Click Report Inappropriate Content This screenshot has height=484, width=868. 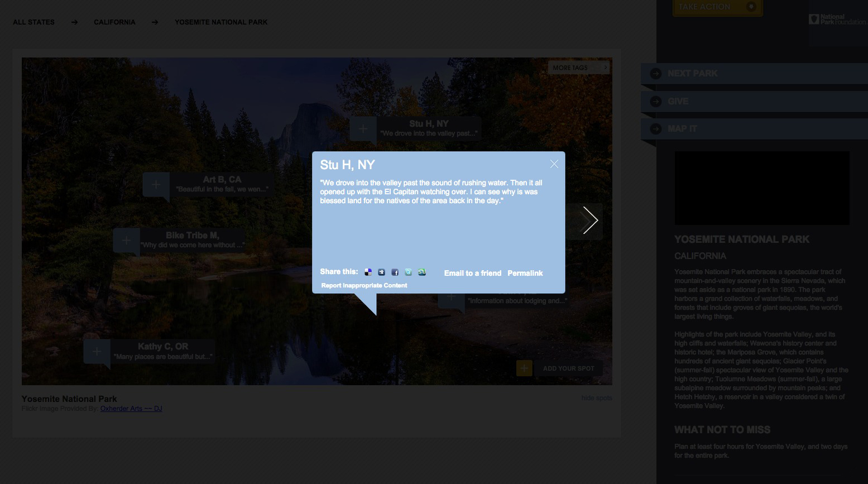tap(364, 285)
